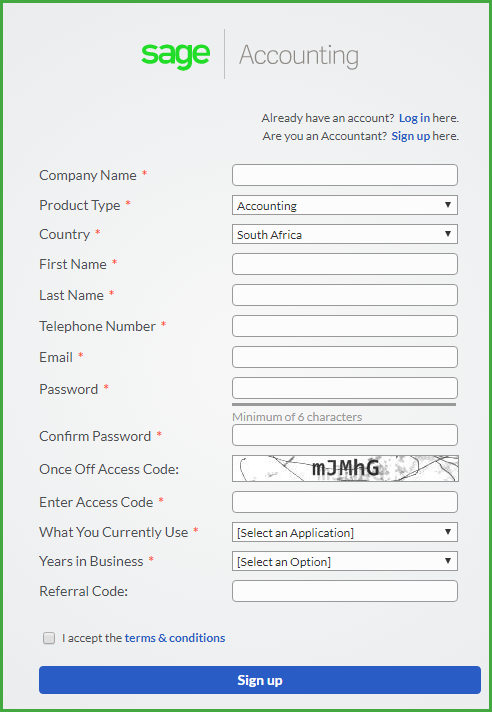Focus the Email input field

click(345, 357)
